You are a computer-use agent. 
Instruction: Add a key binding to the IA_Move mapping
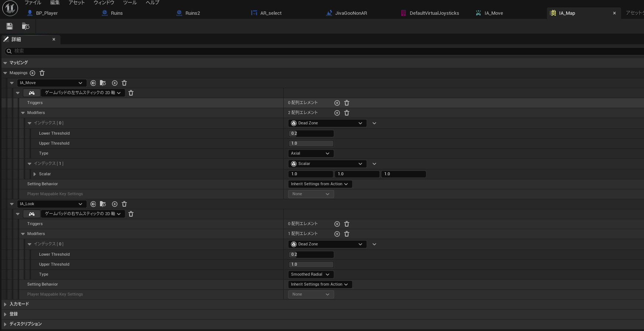[115, 83]
